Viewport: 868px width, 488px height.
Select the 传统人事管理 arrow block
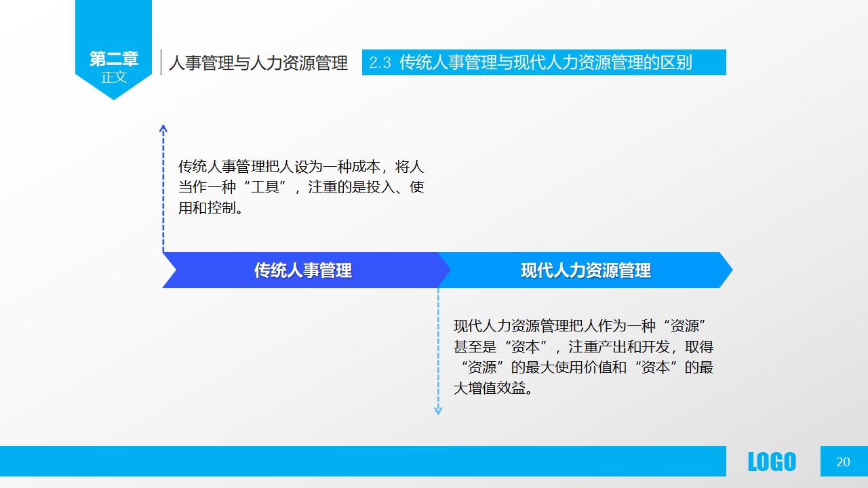click(306, 270)
